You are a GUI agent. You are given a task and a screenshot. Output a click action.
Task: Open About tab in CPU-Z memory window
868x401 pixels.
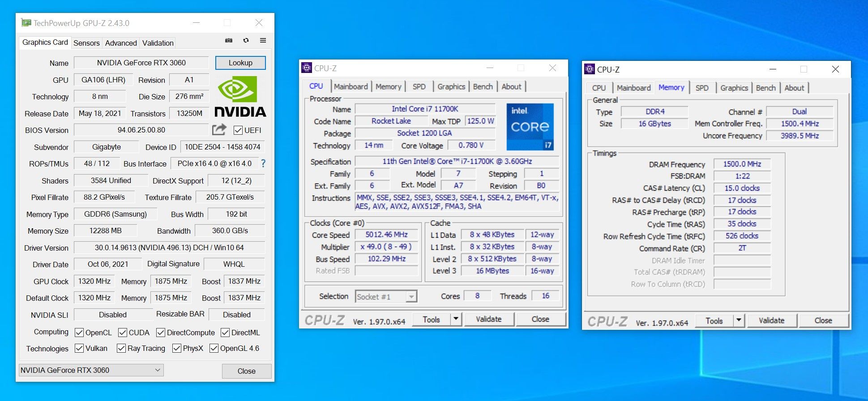[794, 88]
